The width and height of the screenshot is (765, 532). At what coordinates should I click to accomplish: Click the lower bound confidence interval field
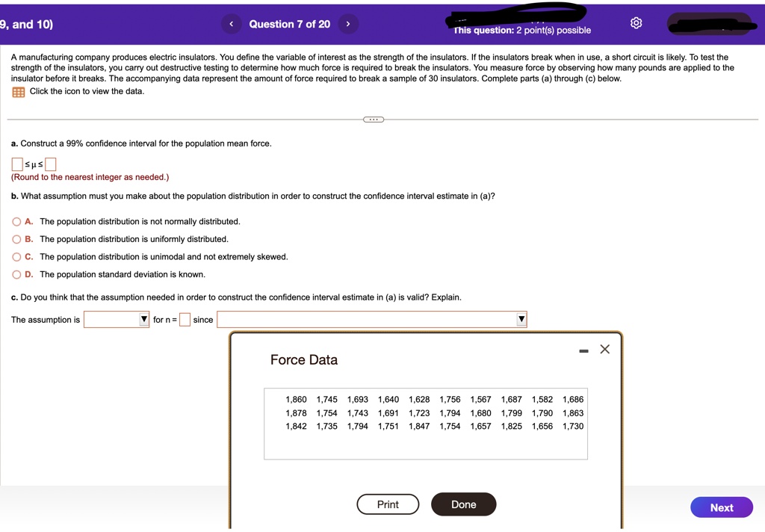tap(16, 164)
